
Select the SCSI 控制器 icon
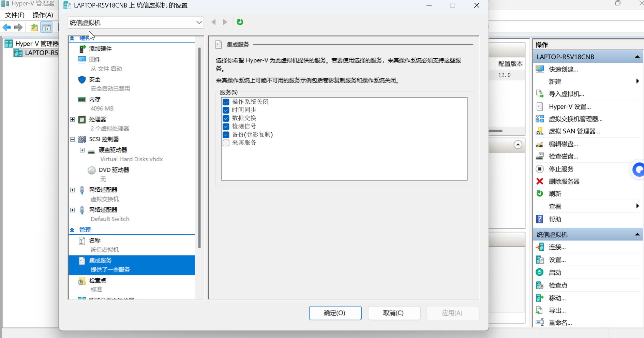coord(82,139)
